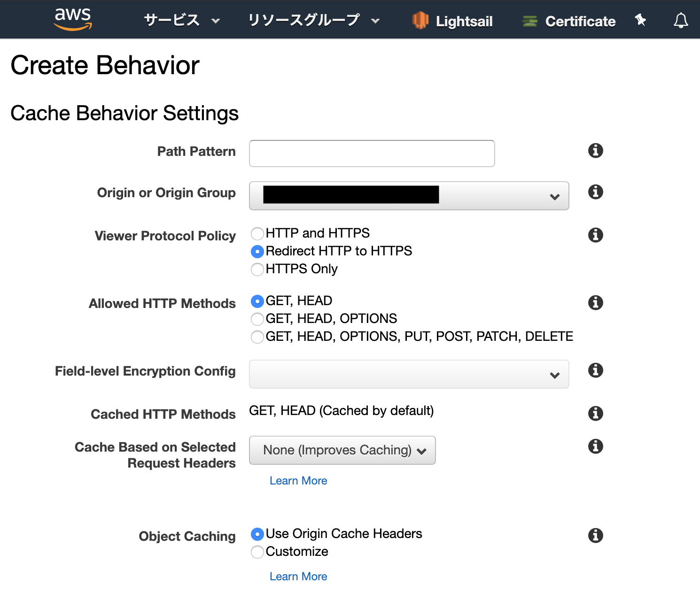Image resolution: width=700 pixels, height=615 pixels.
Task: Choose the HTTP and HTTPS protocol policy
Action: click(257, 234)
